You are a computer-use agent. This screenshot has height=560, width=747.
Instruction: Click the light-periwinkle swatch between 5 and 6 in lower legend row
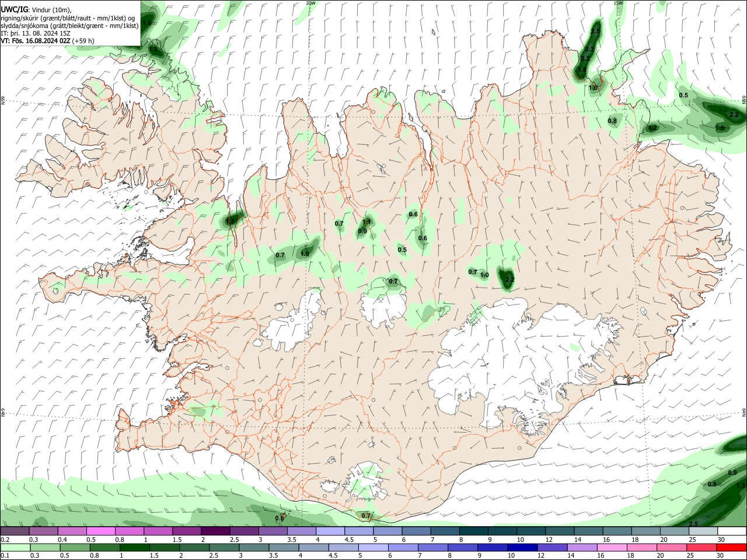coord(373,548)
